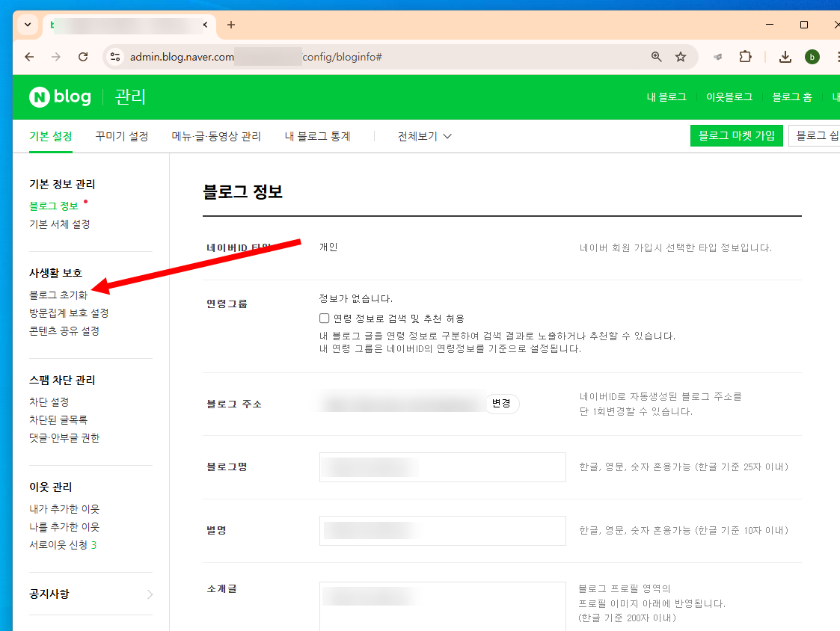Open 관리 header link
This screenshot has width=840, height=631.
[129, 97]
